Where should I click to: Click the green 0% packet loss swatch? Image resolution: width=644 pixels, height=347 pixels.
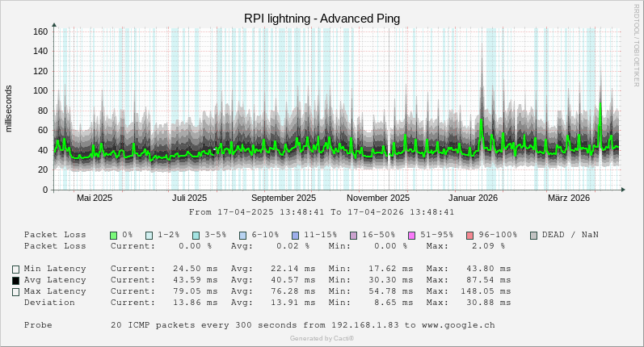pyautogui.click(x=114, y=235)
